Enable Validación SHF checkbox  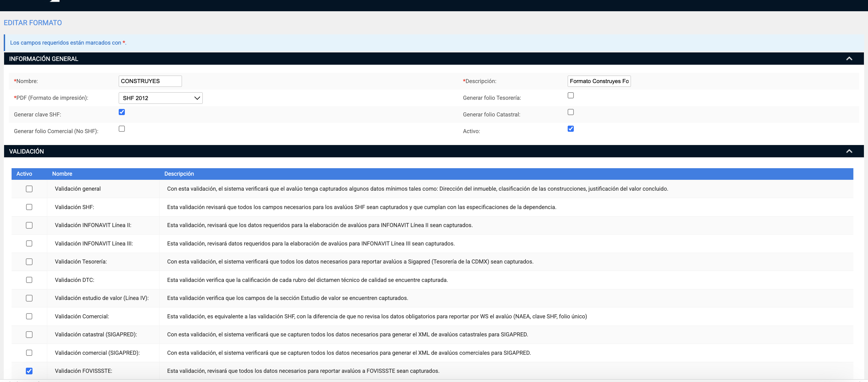[x=29, y=207]
